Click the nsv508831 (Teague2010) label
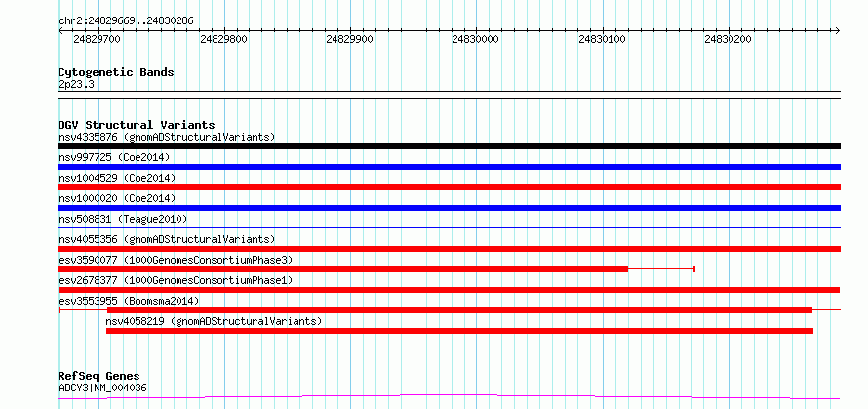 click(123, 219)
